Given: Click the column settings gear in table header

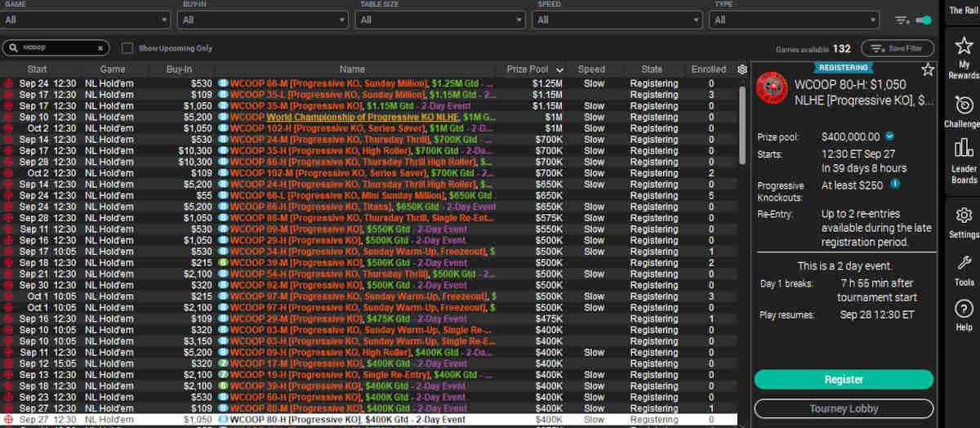Looking at the screenshot, I should click(742, 69).
